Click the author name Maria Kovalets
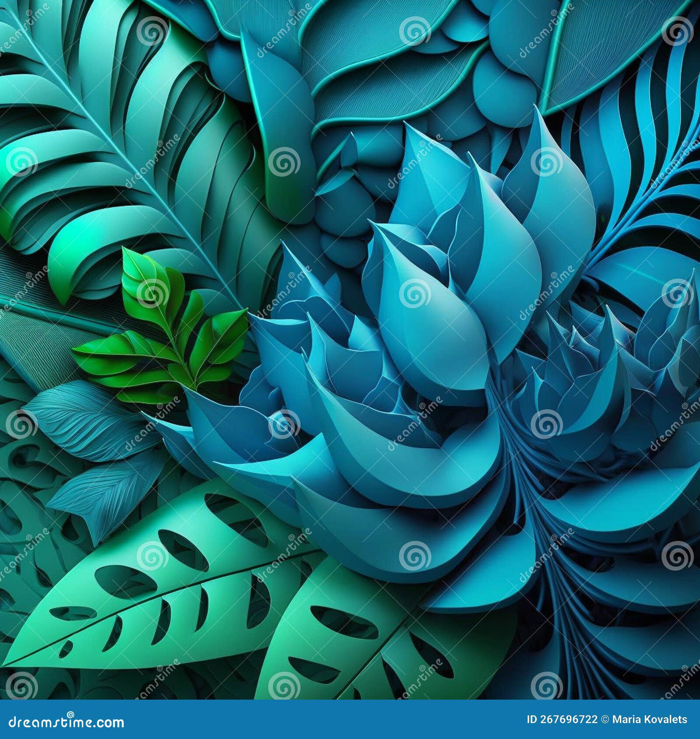700x739 pixels. point(650,720)
